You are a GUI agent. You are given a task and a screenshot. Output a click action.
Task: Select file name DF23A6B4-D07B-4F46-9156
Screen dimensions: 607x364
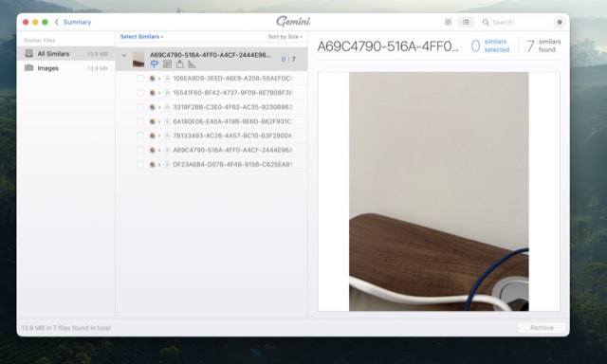click(x=232, y=164)
